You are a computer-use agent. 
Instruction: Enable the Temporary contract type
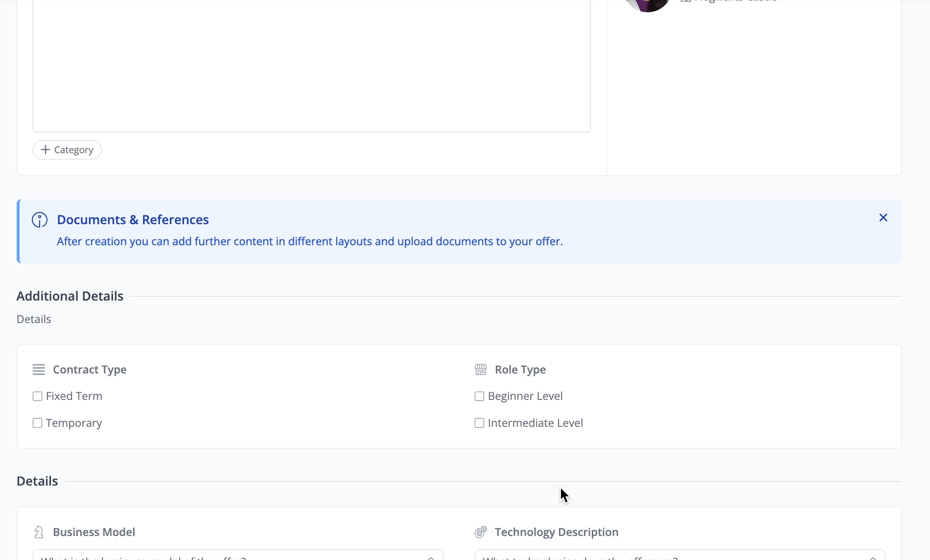37,423
